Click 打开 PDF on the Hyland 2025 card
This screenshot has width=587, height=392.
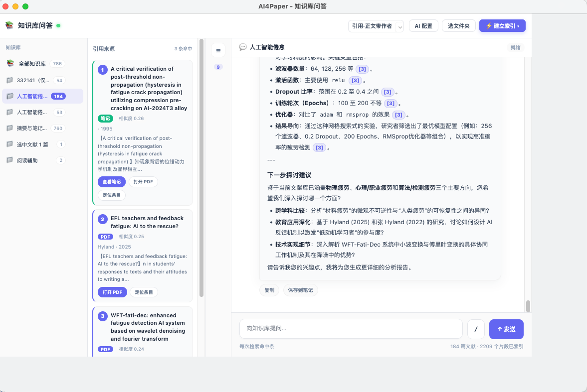pos(112,292)
